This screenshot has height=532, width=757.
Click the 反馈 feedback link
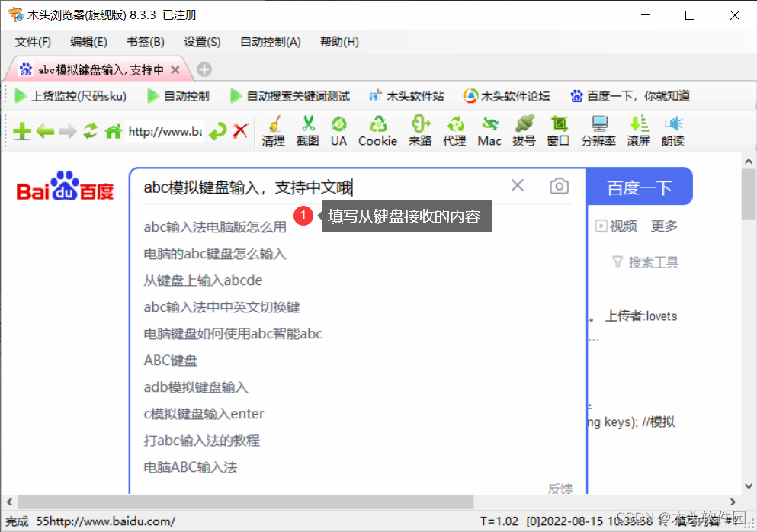point(560,488)
